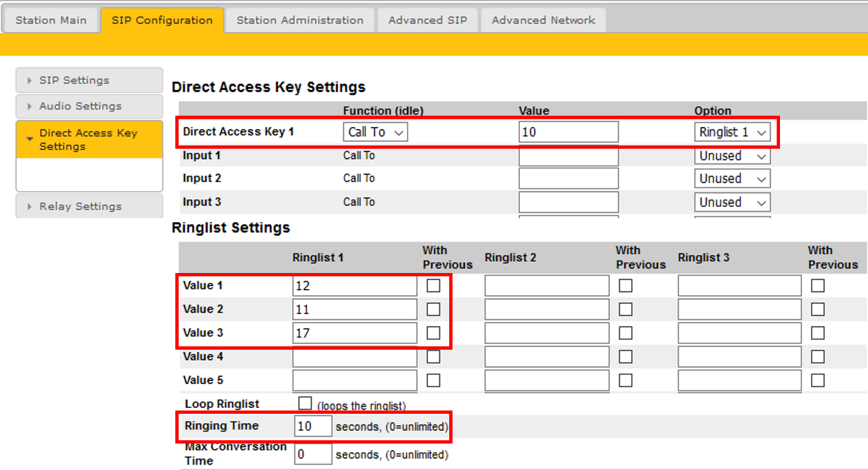The image size is (868, 470).
Task: Open Input 3 Unused option dropdown
Action: pyautogui.click(x=732, y=202)
